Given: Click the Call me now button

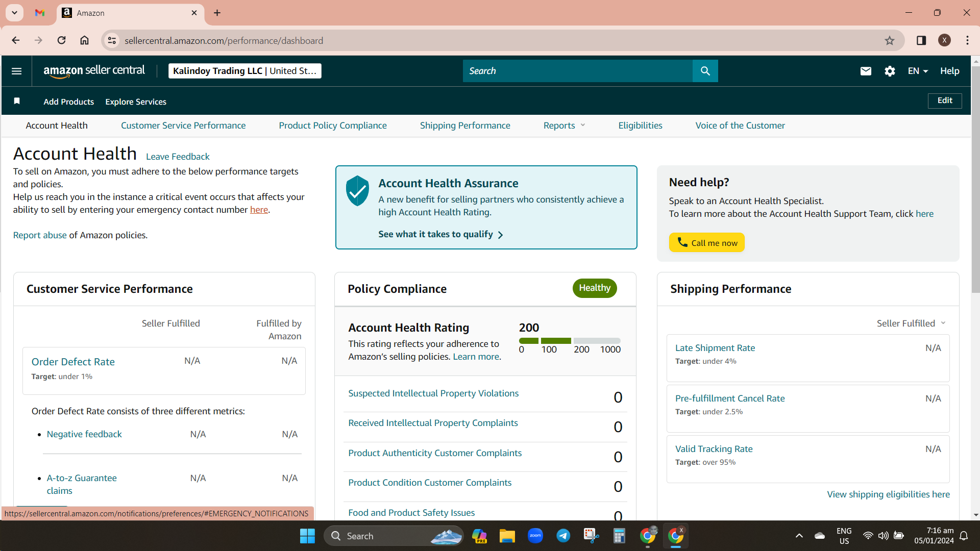Looking at the screenshot, I should [707, 242].
